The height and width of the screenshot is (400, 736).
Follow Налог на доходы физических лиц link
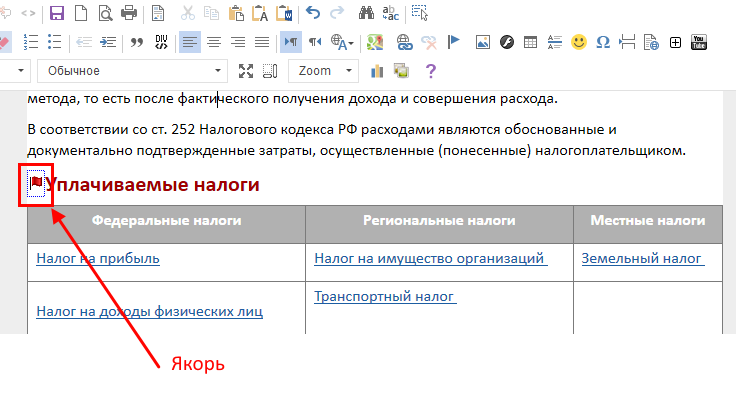click(150, 311)
